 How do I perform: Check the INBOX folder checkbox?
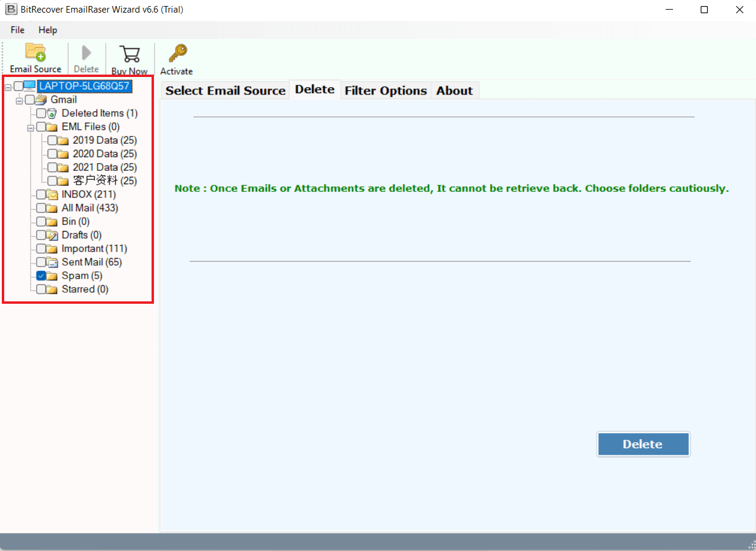pyautogui.click(x=41, y=194)
